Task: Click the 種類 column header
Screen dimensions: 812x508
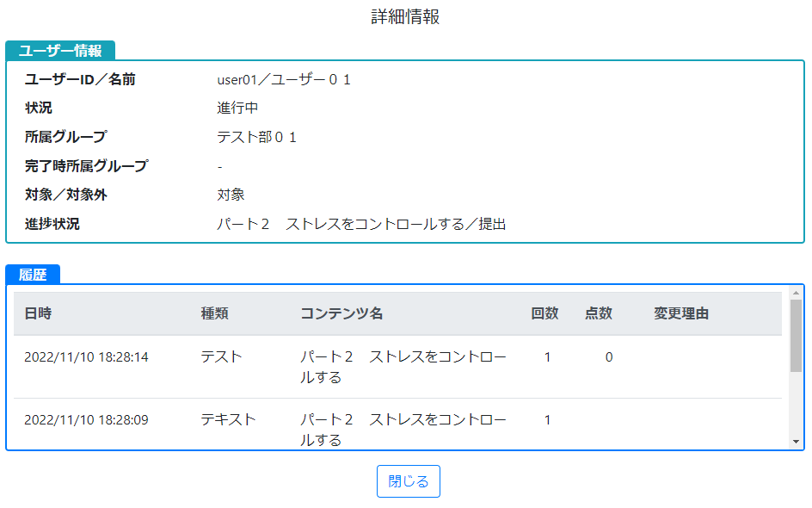Action: (214, 313)
